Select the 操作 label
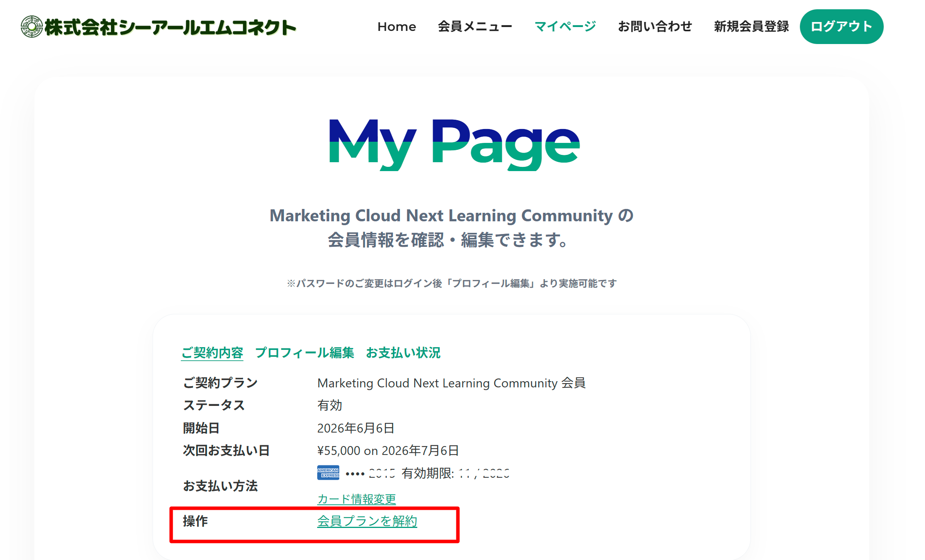The image size is (925, 560). point(195,521)
